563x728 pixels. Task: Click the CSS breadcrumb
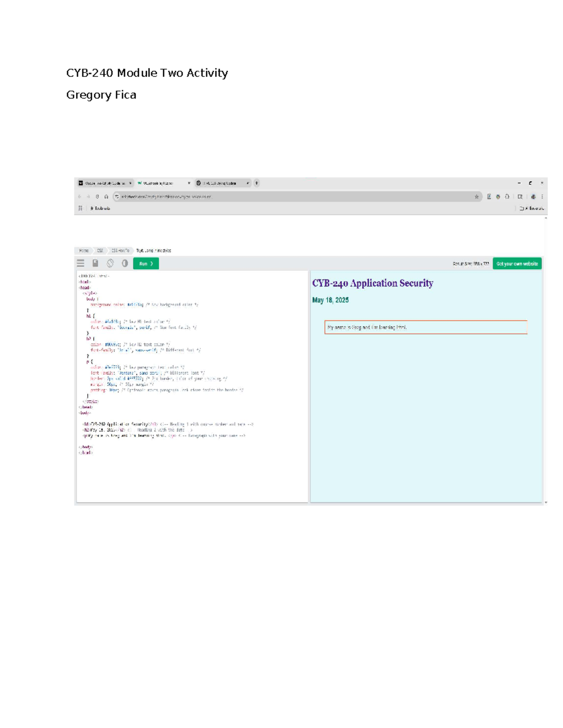pyautogui.click(x=100, y=251)
